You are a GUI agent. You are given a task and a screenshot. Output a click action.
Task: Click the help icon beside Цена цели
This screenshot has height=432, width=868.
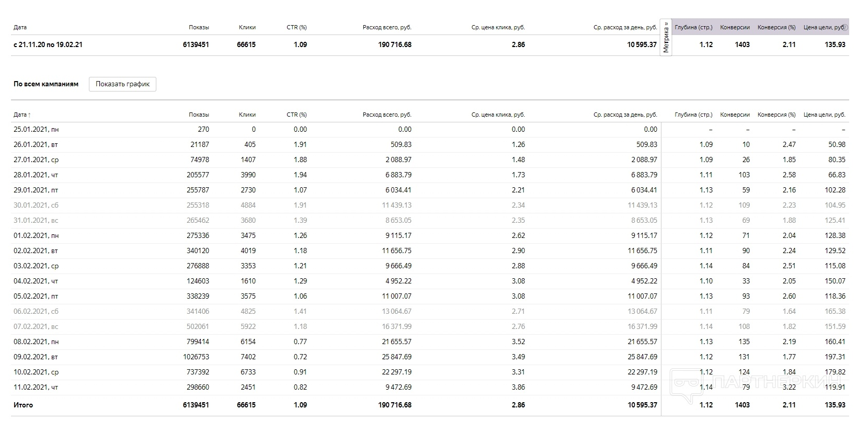pyautogui.click(x=846, y=27)
